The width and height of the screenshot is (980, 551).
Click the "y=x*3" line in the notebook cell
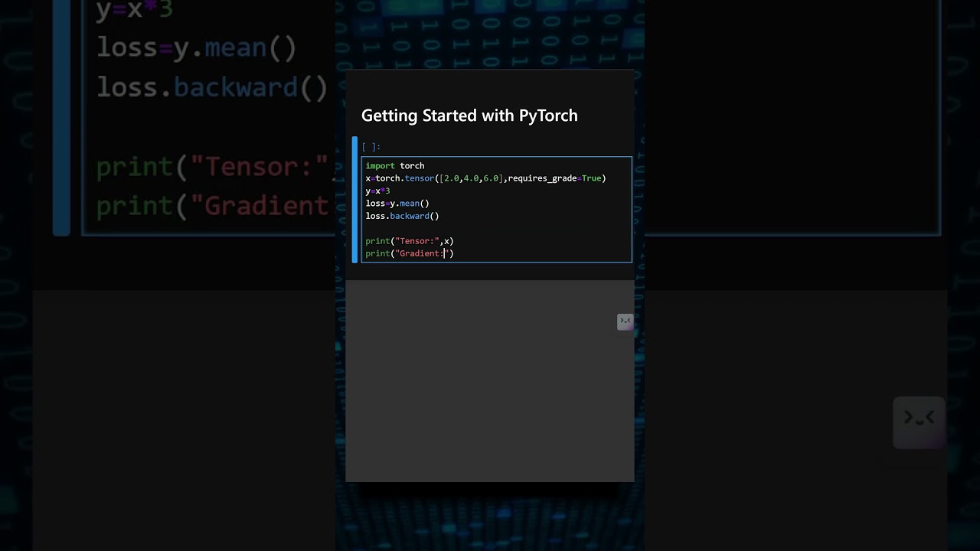pos(377,191)
